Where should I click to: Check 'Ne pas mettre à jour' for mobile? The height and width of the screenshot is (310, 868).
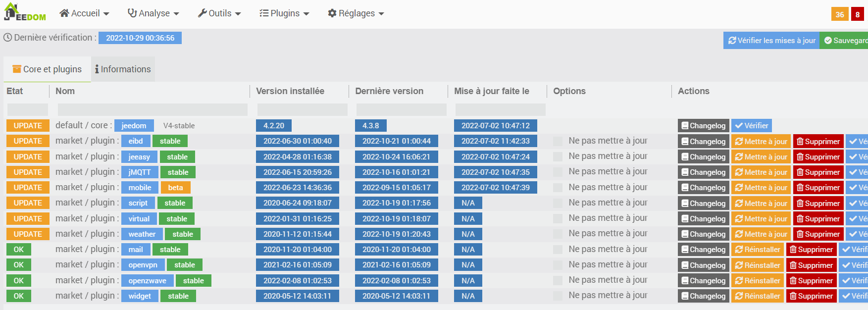pos(558,188)
